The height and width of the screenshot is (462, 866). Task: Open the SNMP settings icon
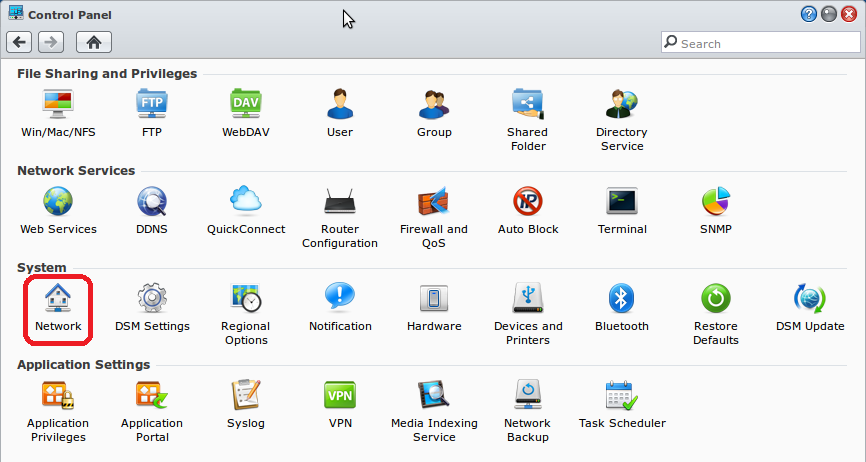[716, 201]
